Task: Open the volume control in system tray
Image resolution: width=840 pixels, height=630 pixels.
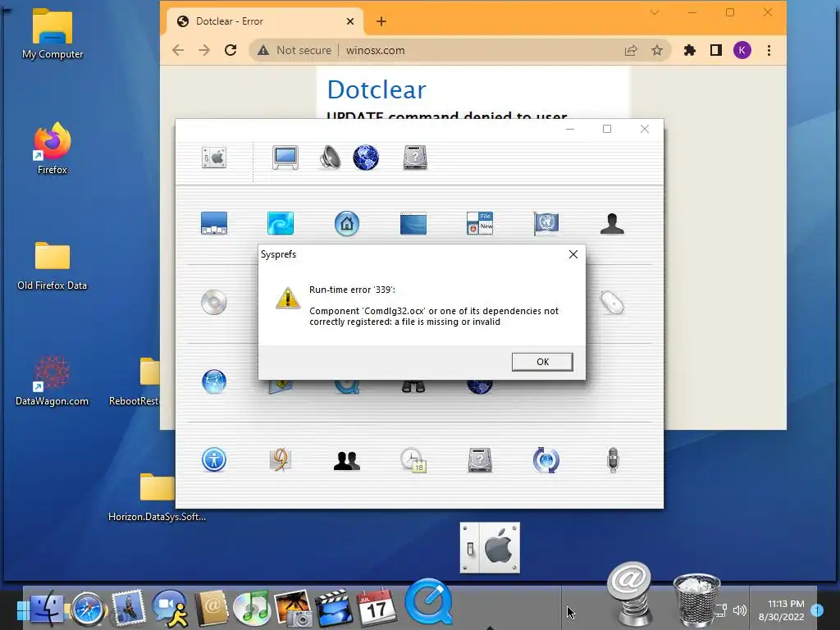Action: coord(740,610)
